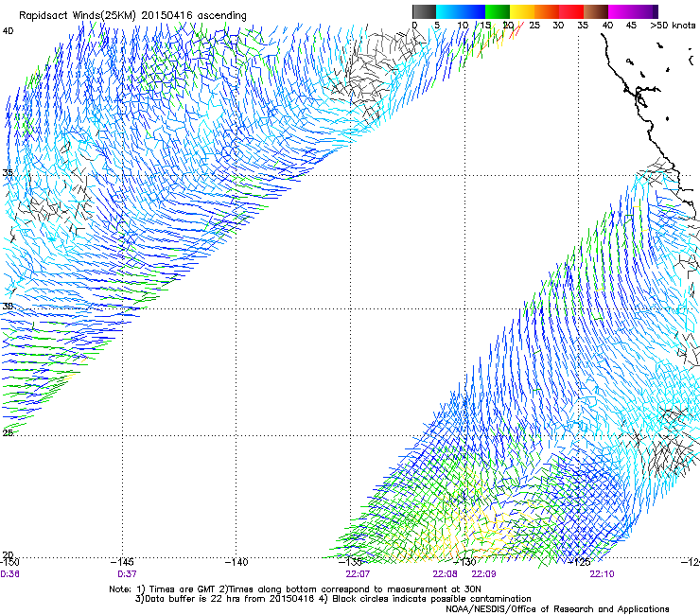This screenshot has height=615, width=700.
Task: Click the 'Rapidsact Winds(25KM) 20150416 ascending' title
Action: [132, 15]
